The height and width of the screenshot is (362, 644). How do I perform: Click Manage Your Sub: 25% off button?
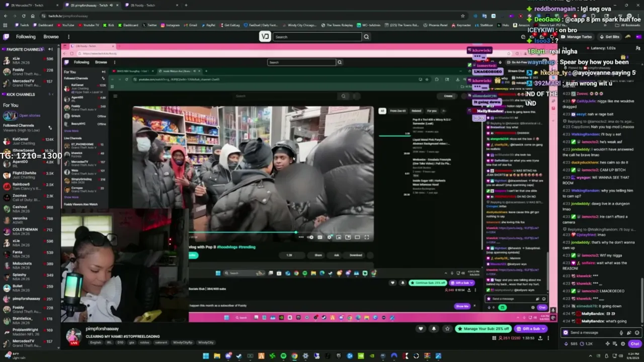(484, 329)
